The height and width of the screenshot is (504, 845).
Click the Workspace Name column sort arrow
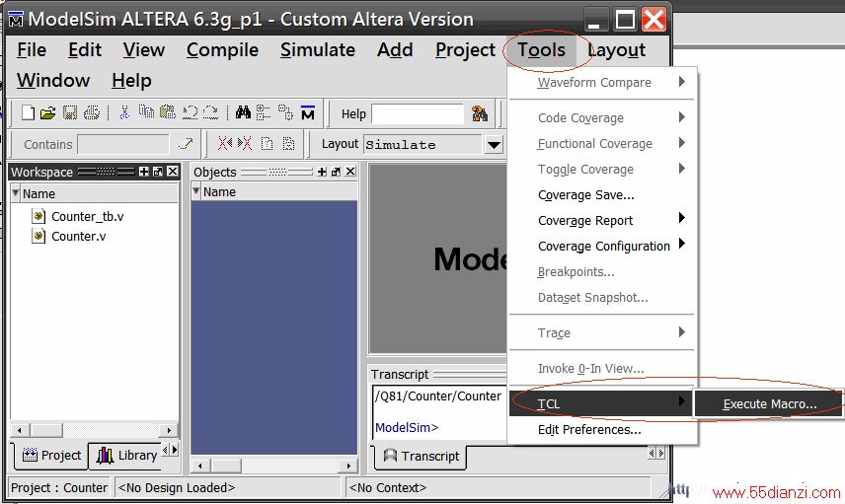pos(16,192)
